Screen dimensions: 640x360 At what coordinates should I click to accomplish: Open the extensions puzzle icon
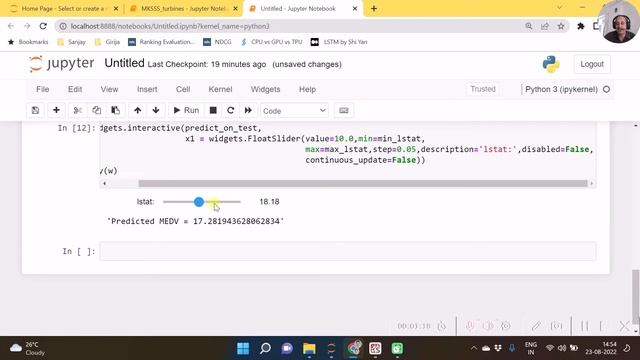(581, 26)
